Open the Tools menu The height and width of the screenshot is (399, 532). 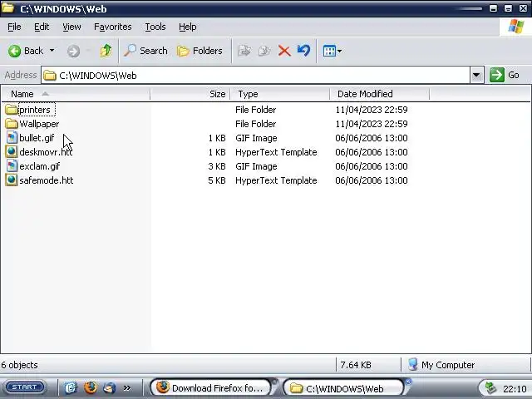click(x=155, y=27)
